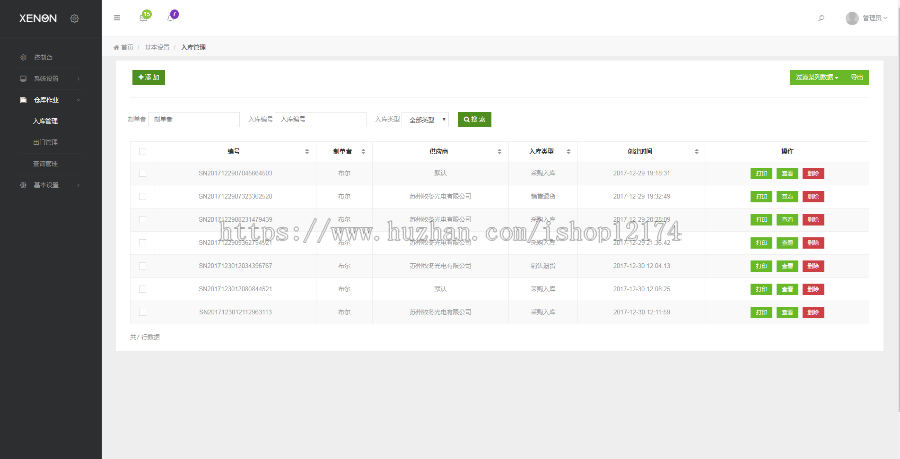View the entry created at 19:15:31

(787, 173)
